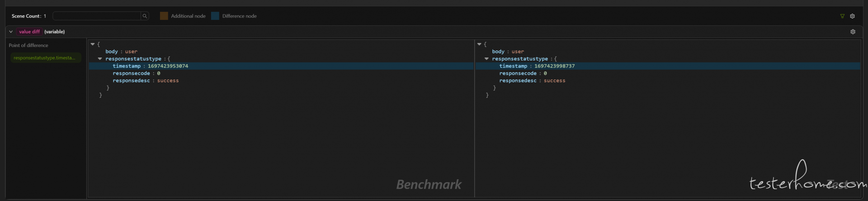The width and height of the screenshot is (868, 201).
Task: Select responsestatustype.timesta... difference point
Action: [x=46, y=58]
